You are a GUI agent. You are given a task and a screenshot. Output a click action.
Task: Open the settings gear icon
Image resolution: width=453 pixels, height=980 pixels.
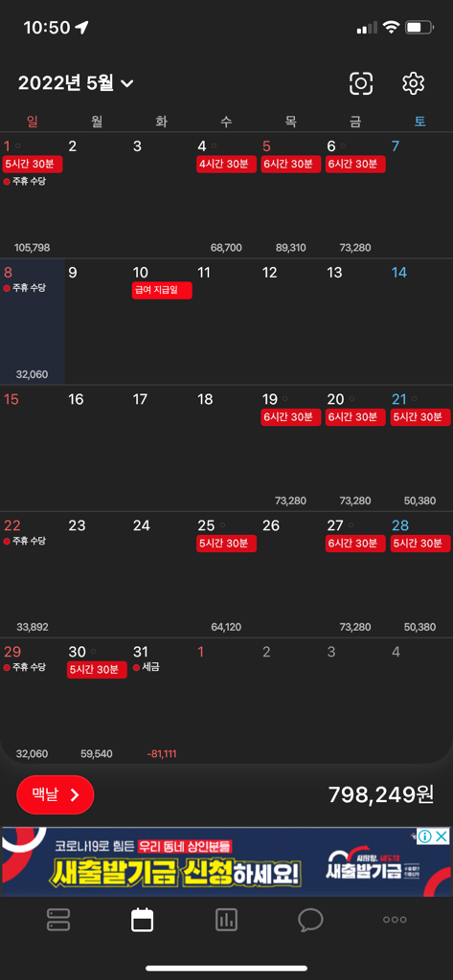pyautogui.click(x=414, y=83)
